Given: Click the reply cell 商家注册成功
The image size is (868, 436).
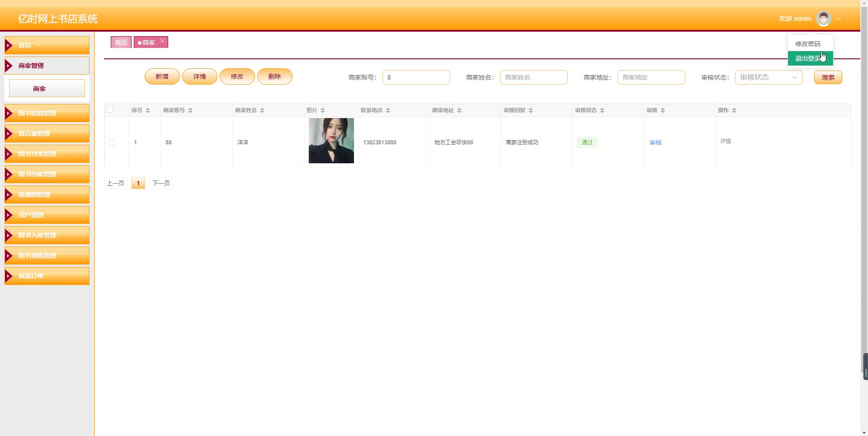Looking at the screenshot, I should pyautogui.click(x=522, y=142).
